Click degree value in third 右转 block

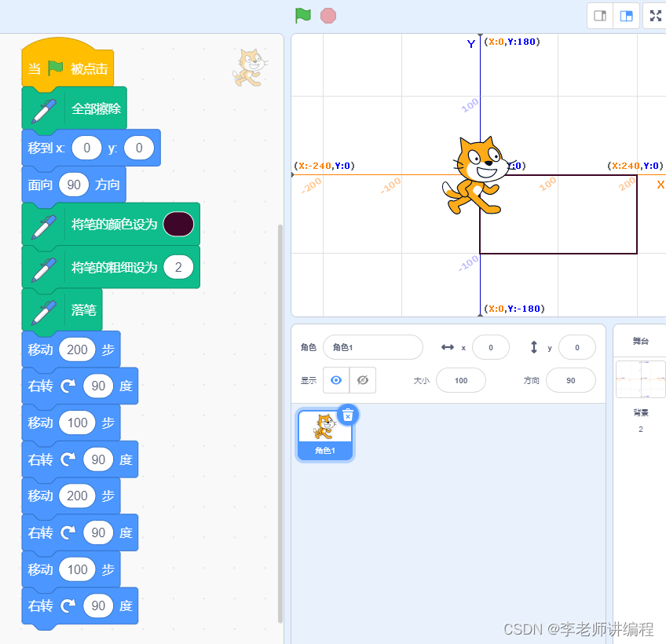pos(98,532)
